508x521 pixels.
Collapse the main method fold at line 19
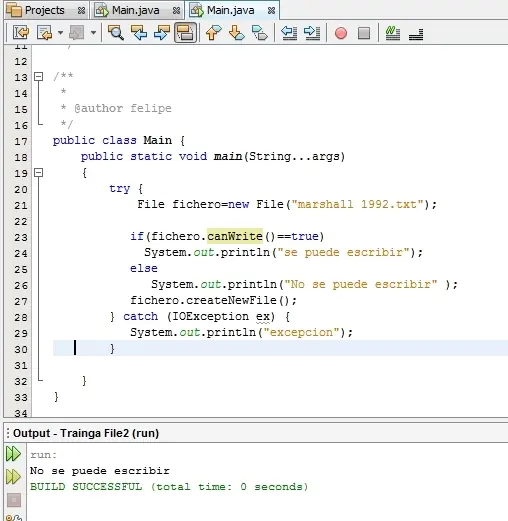point(39,173)
